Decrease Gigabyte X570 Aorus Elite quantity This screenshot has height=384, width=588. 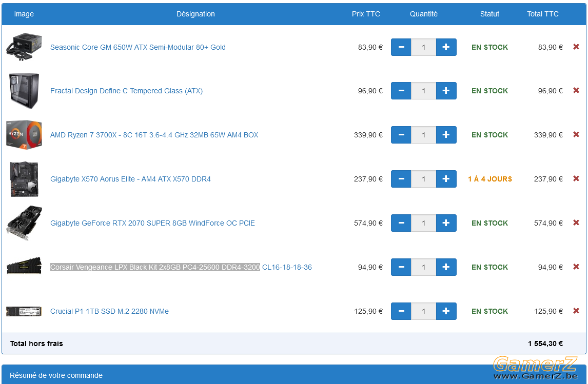coord(401,179)
